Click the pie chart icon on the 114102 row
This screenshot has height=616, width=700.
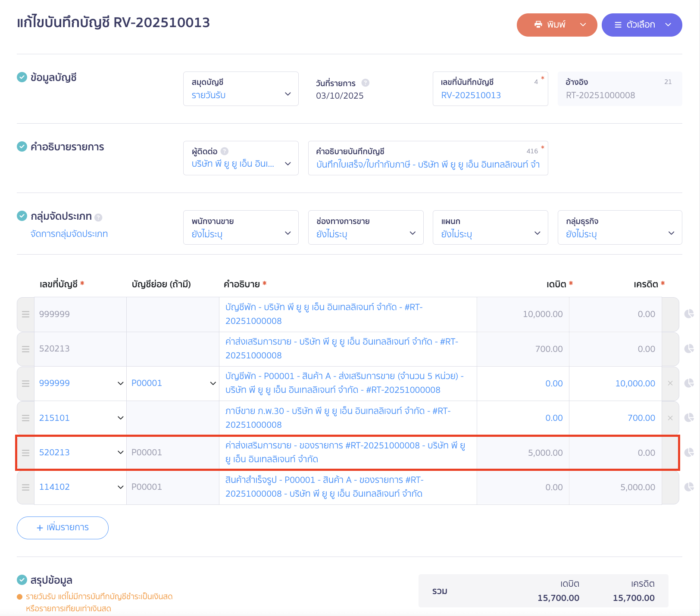point(689,487)
